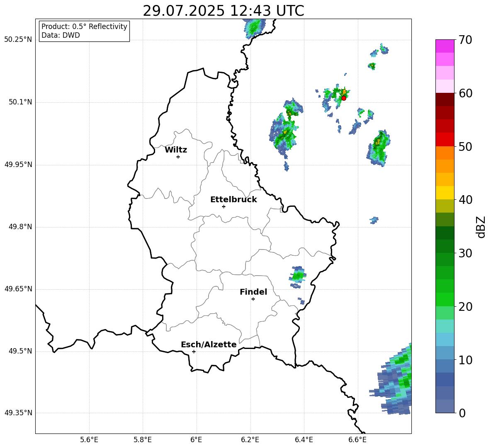The image size is (491, 448).
Task: Click the 6.2°E longitude label
Action: click(x=250, y=440)
